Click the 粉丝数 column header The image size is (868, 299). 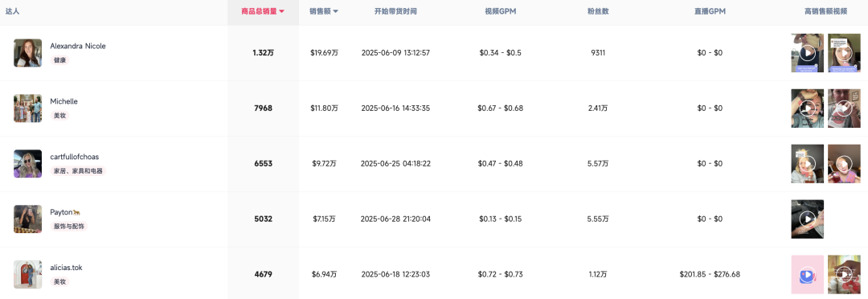(x=598, y=11)
